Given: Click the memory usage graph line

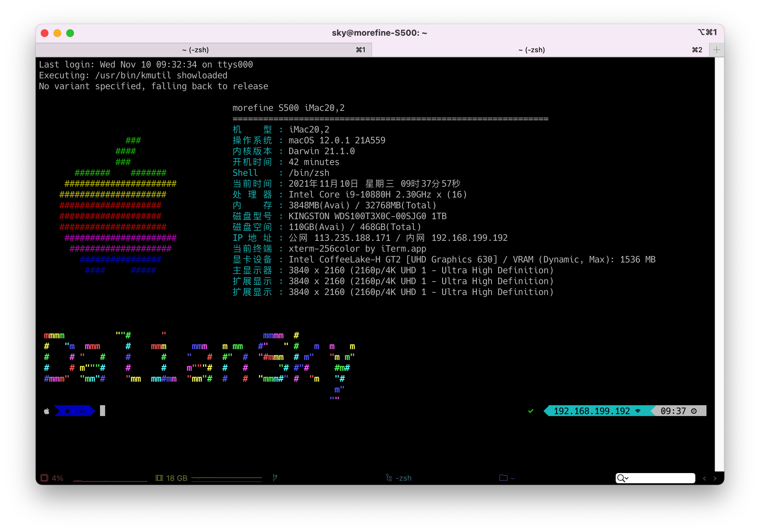Looking at the screenshot, I should (x=226, y=478).
